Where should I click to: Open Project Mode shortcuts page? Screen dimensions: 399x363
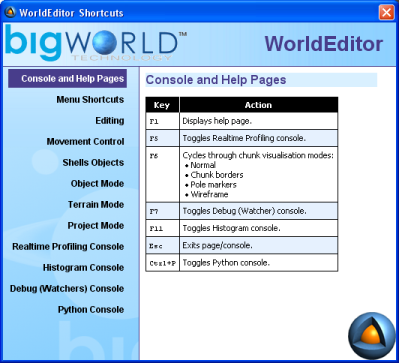(96, 225)
